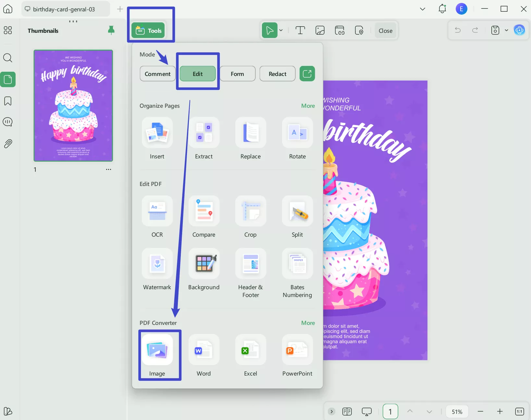This screenshot has width=531, height=420.
Task: Zoom in with the plus button
Action: [x=500, y=412]
